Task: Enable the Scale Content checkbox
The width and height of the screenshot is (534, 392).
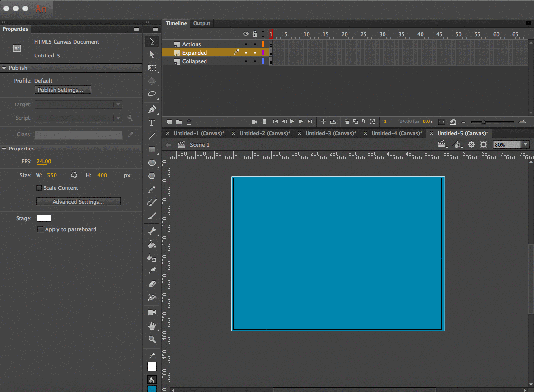Action: (39, 188)
